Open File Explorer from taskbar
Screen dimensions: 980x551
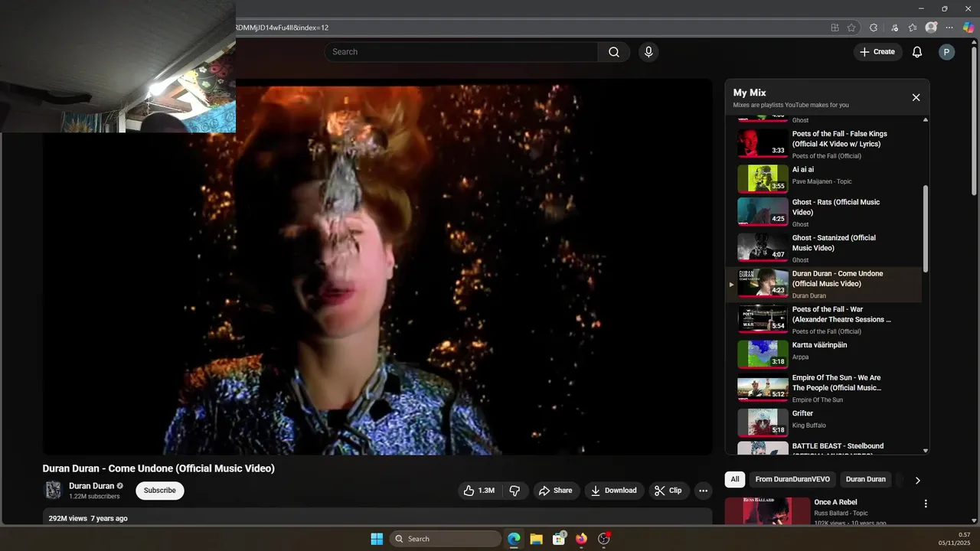(x=536, y=539)
